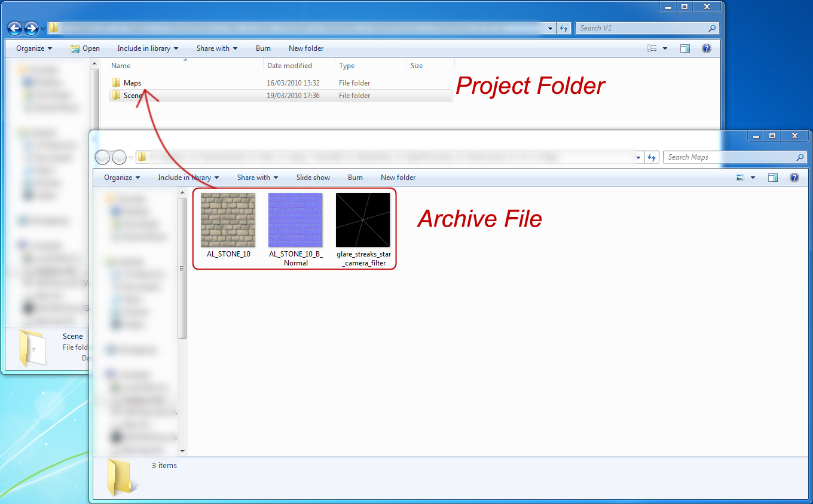Click help icon in Maps window
Viewport: 813px width, 504px height.
[794, 178]
